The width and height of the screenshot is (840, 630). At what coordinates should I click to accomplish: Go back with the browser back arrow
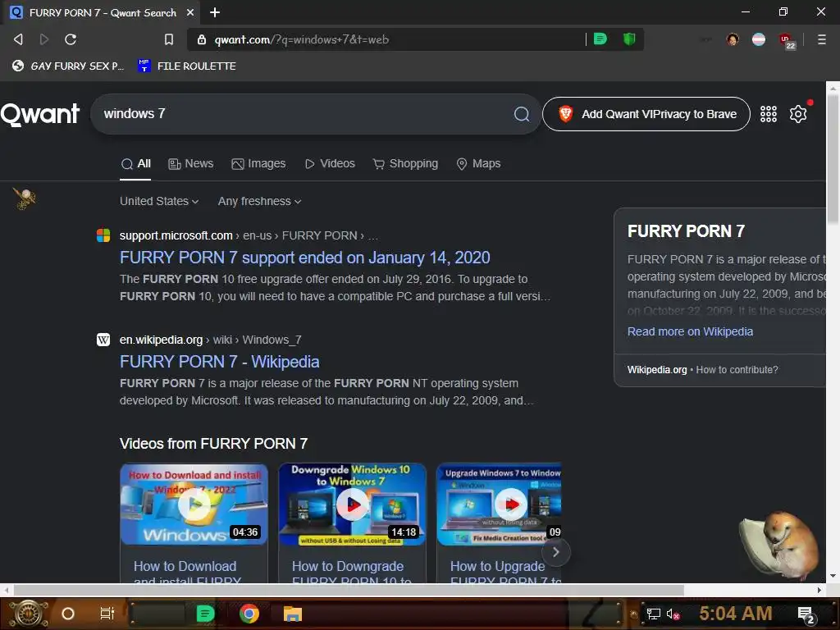pos(18,39)
